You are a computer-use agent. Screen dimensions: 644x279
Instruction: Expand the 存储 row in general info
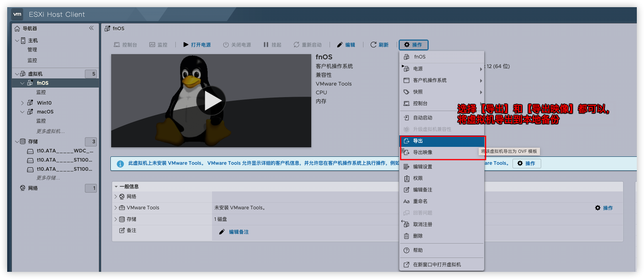click(x=116, y=219)
